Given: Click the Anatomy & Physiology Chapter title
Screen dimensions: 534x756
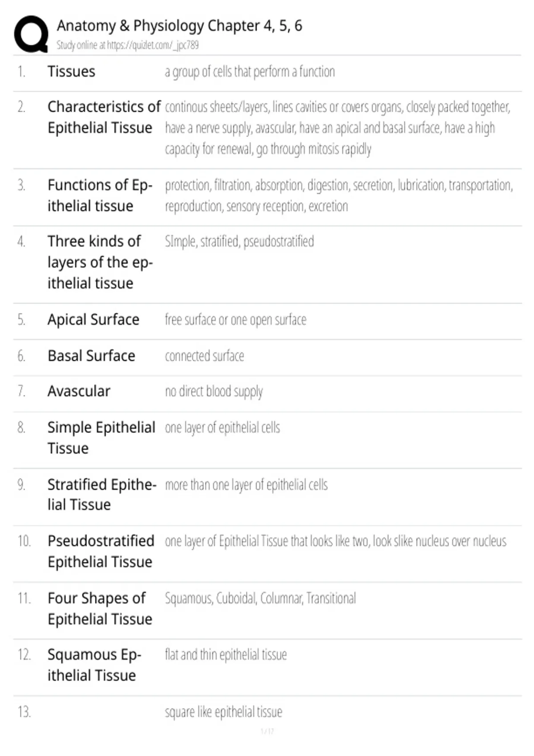Looking at the screenshot, I should point(179,26).
